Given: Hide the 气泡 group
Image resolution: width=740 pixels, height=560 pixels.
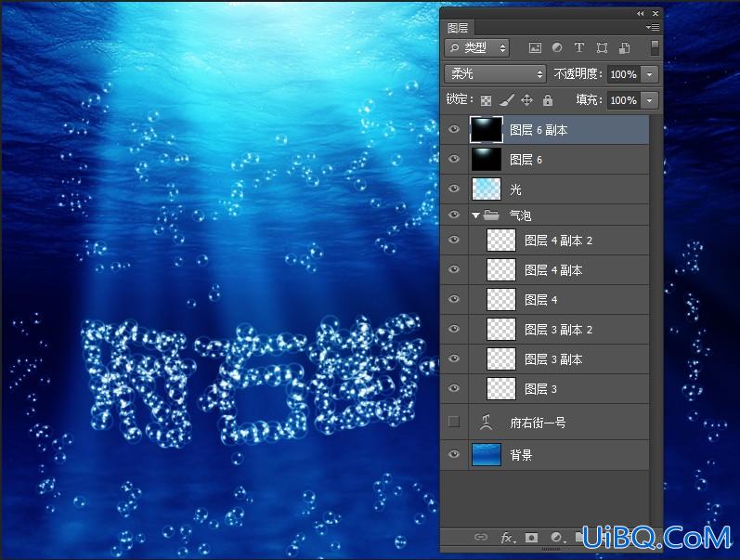Looking at the screenshot, I should pyautogui.click(x=454, y=215).
